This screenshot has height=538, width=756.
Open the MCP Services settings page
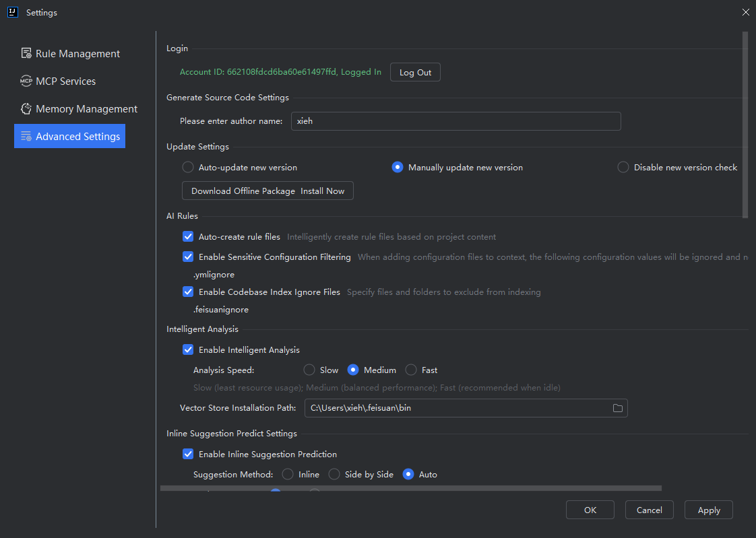tap(65, 81)
